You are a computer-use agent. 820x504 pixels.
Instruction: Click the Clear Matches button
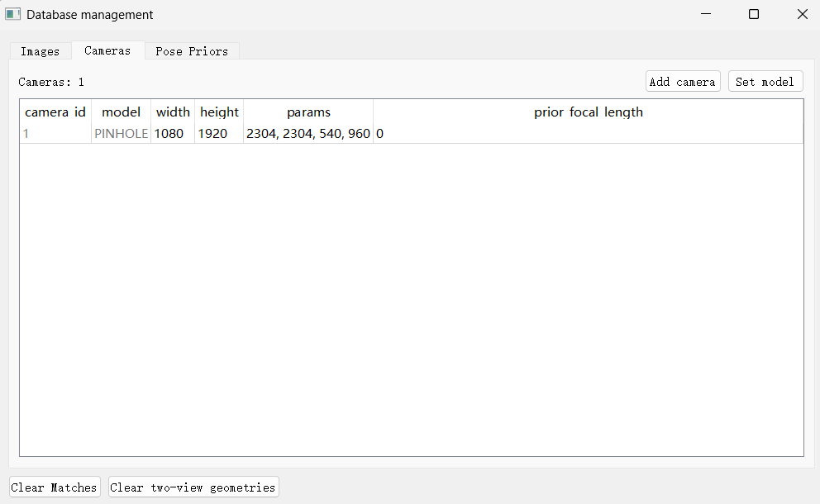(x=54, y=487)
